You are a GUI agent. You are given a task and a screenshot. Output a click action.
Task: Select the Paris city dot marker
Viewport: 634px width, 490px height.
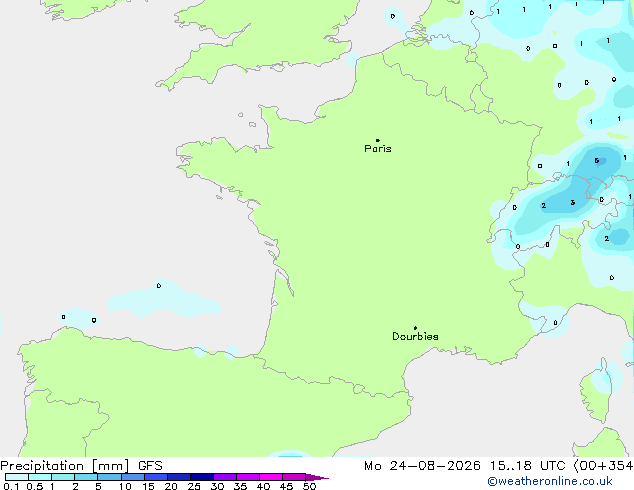[378, 140]
